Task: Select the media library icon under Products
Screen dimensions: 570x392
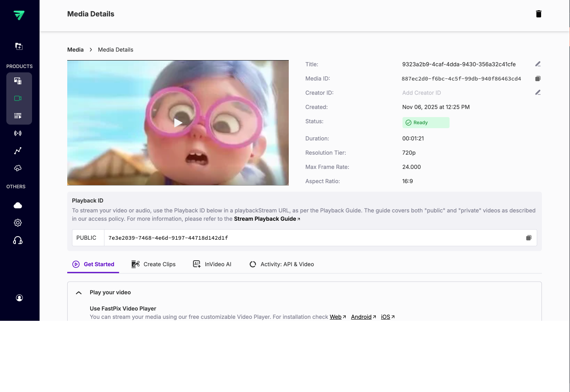Action: pyautogui.click(x=17, y=81)
